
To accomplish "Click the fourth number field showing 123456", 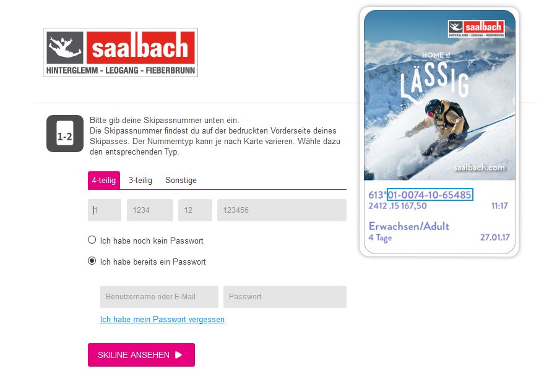I will [x=282, y=210].
